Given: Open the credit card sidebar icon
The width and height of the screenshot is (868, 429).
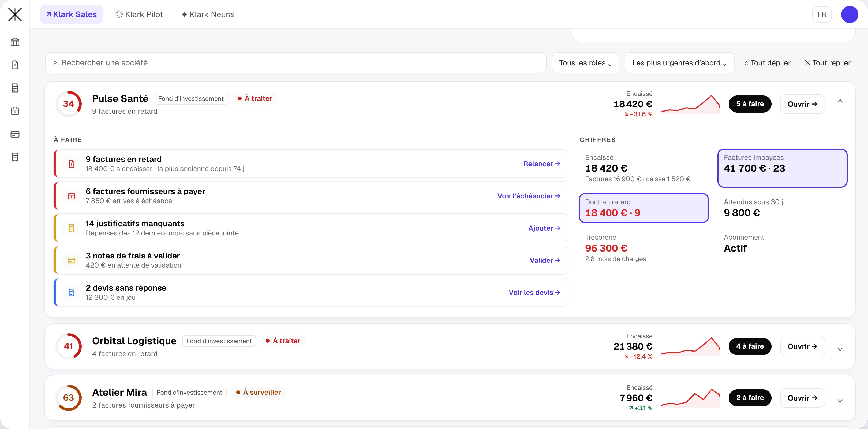Looking at the screenshot, I should 15,134.
